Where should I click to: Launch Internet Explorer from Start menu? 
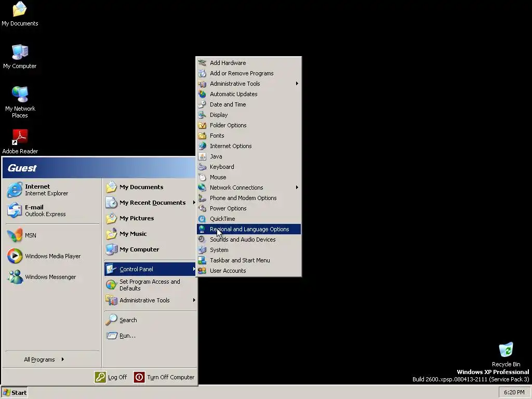(x=52, y=190)
